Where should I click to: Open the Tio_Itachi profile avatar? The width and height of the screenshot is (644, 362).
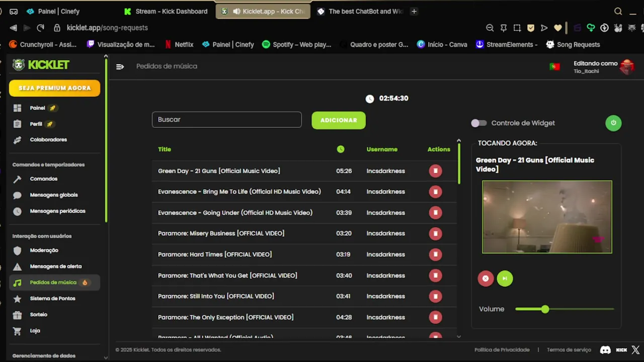[x=627, y=66]
